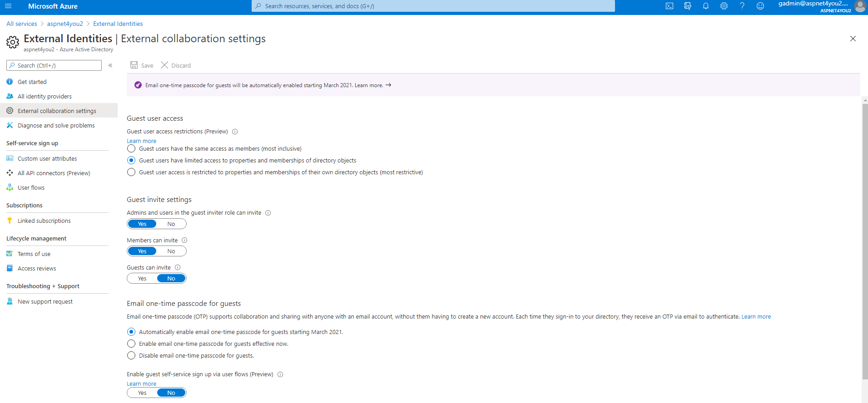Open the portal hamburger menu
Screen dimensions: 868x403
pos(8,6)
